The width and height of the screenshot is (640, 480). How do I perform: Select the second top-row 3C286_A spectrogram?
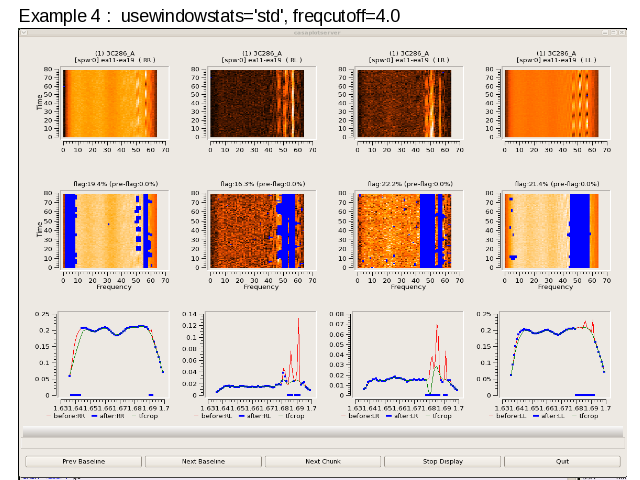[257, 103]
